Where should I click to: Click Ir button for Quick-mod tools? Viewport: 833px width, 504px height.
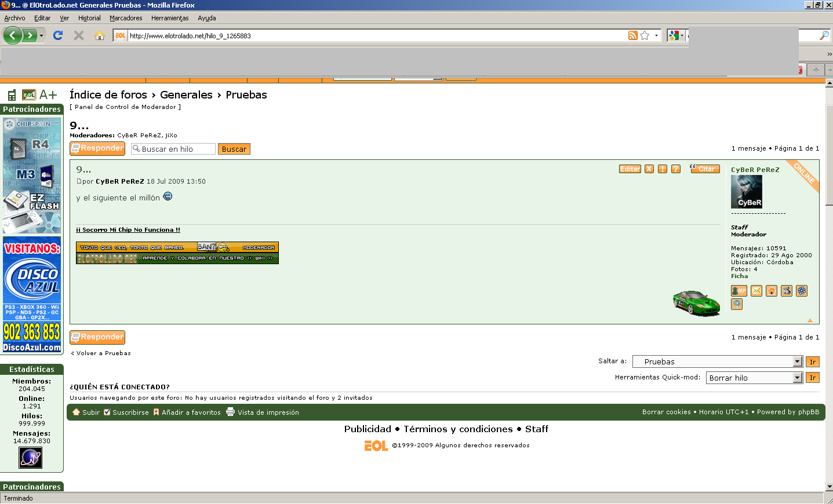[x=813, y=378]
